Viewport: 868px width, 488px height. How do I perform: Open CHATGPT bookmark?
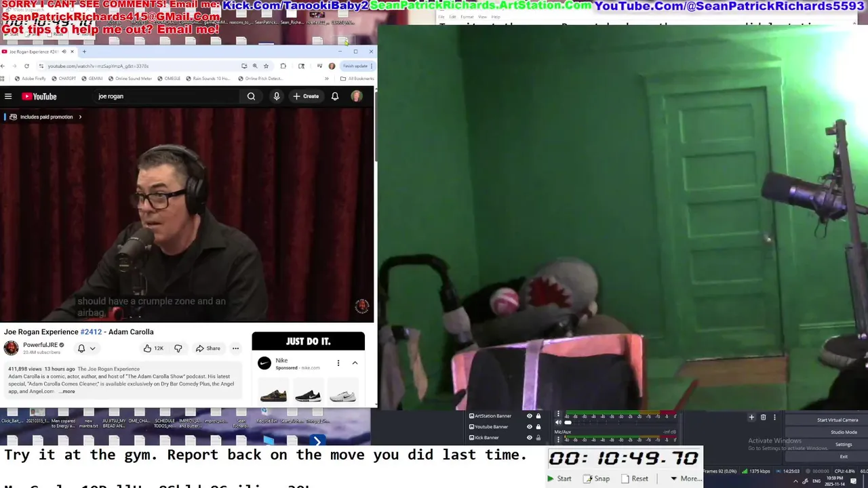click(64, 79)
